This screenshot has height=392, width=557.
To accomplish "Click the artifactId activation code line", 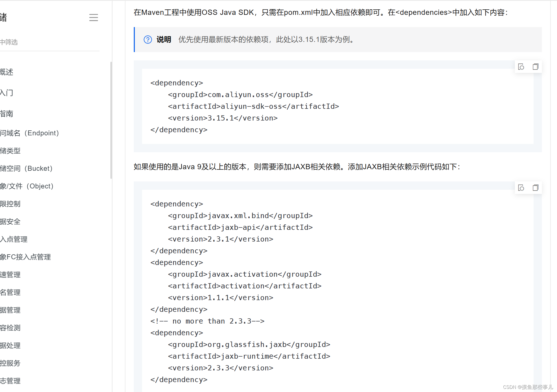I will coord(245,286).
